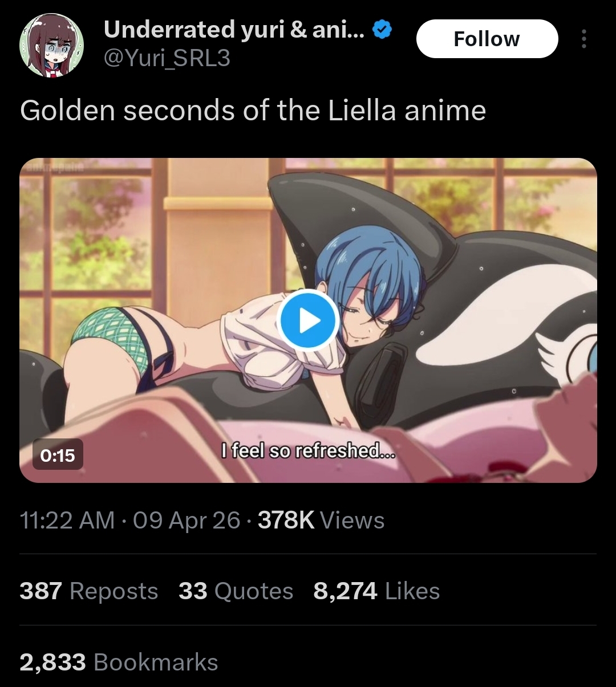Click the faint watermark in the video's top-left corner
This screenshot has height=687, width=616.
(x=56, y=165)
